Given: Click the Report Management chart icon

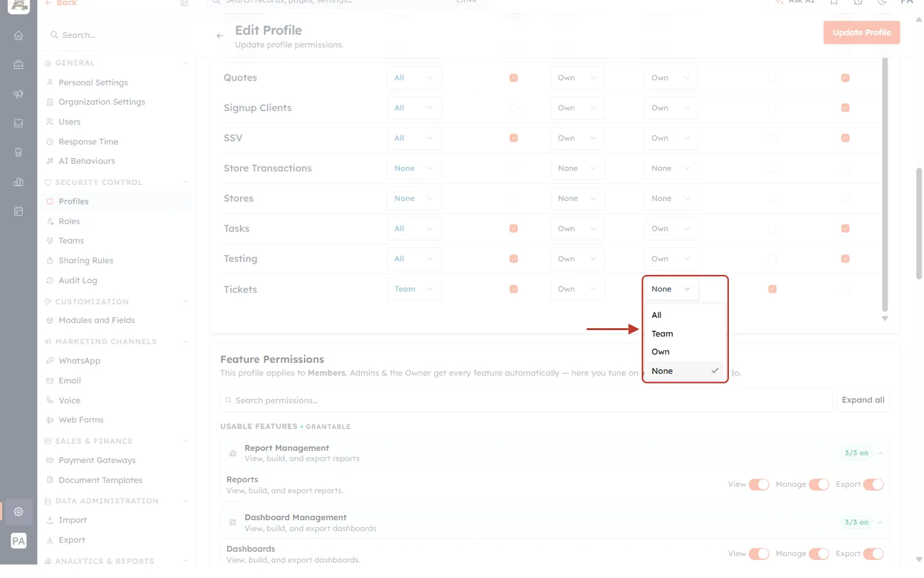Looking at the screenshot, I should click(x=233, y=453).
